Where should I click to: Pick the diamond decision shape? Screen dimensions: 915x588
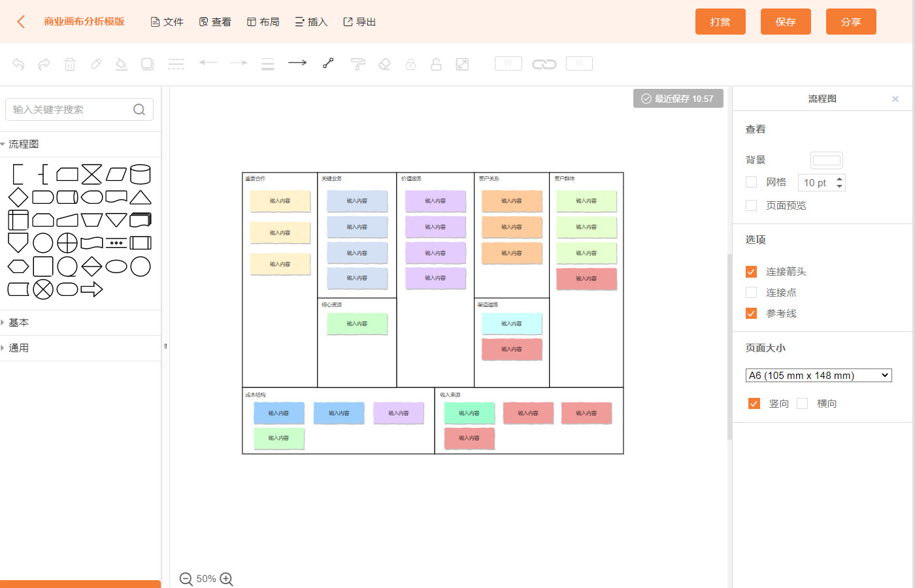pos(18,197)
